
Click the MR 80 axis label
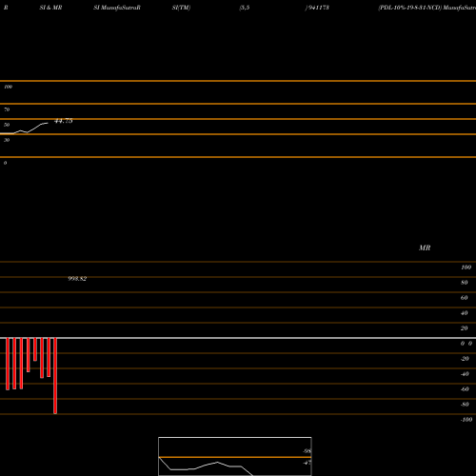[x=465, y=283]
